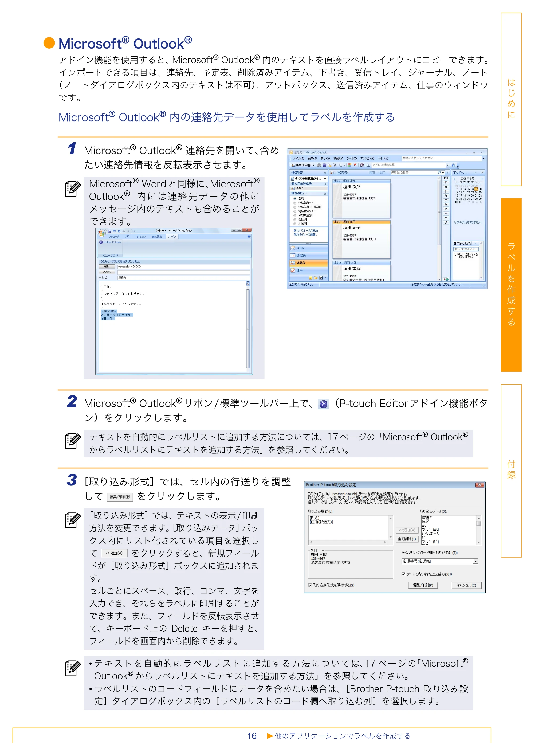534x756 pixels.
Task: Toggle データのない行を上に詰める checkbox
Action: click(403, 574)
